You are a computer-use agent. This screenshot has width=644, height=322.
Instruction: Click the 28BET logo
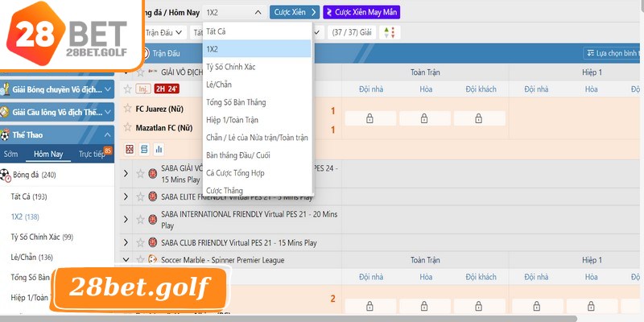click(68, 35)
